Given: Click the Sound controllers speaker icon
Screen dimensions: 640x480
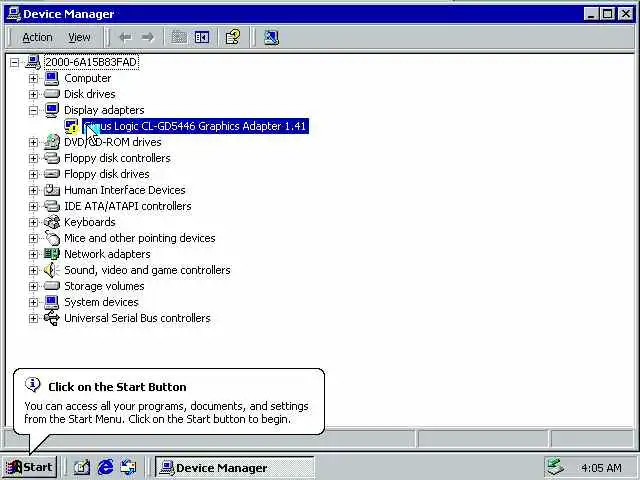Looking at the screenshot, I should pos(52,270).
